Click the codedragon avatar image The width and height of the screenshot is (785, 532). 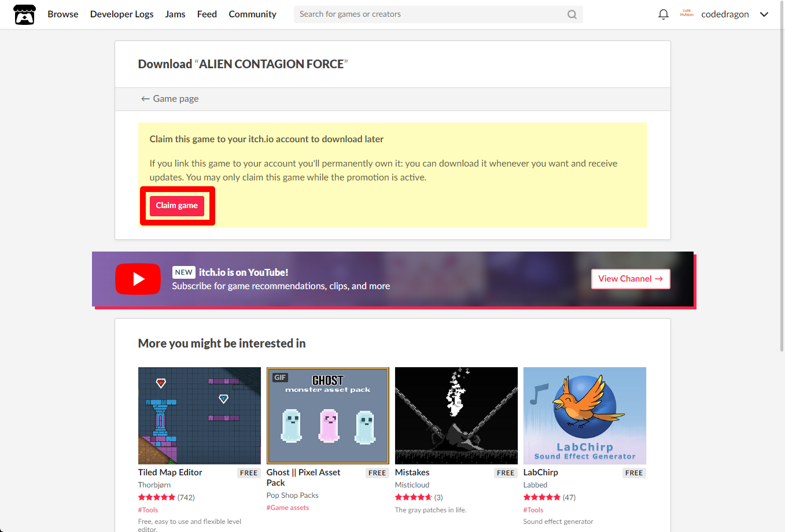[687, 14]
